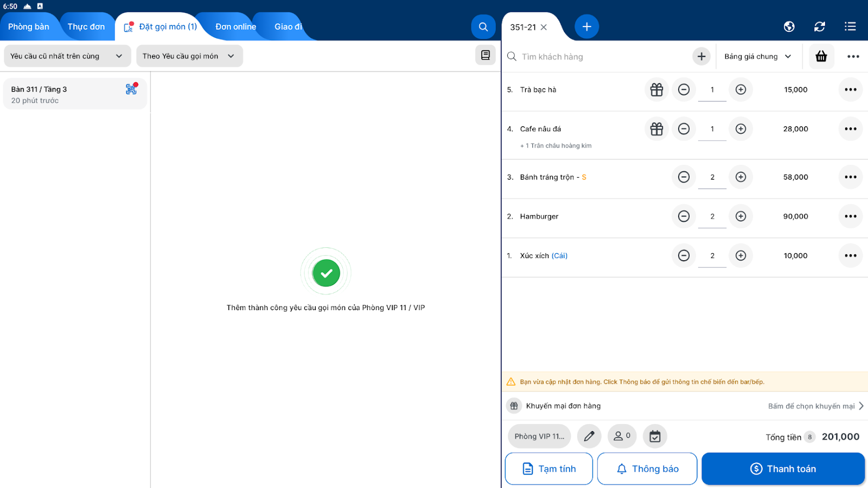
Task: Increase quantity of Hamburger
Action: 741,216
